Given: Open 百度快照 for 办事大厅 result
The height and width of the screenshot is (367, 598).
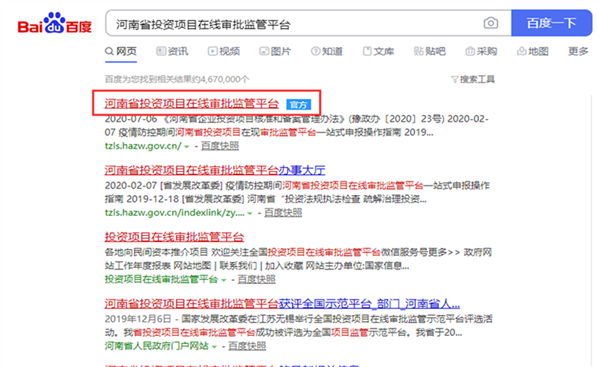Looking at the screenshot, I should pyautogui.click(x=283, y=212).
